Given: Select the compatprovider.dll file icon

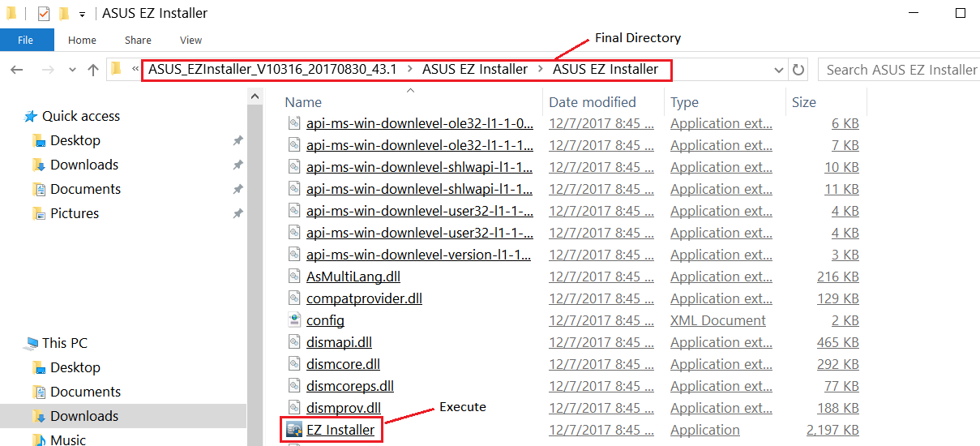Looking at the screenshot, I should tap(294, 298).
